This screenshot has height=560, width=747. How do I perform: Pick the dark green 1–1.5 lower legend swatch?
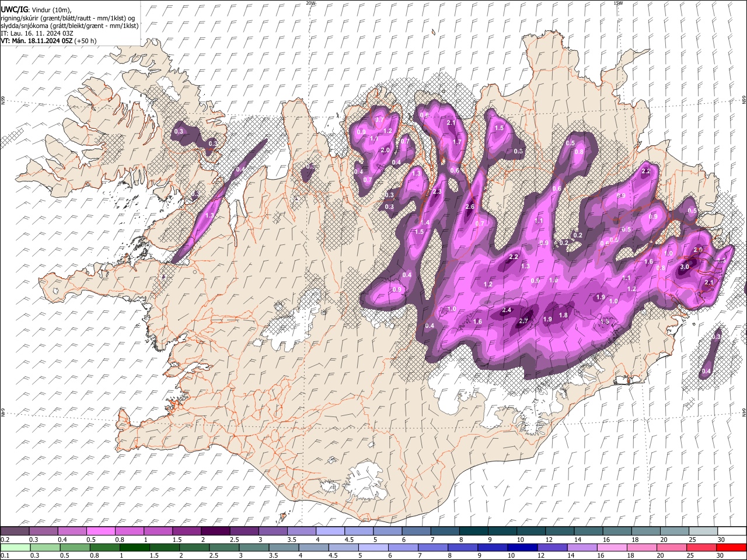tap(135, 547)
